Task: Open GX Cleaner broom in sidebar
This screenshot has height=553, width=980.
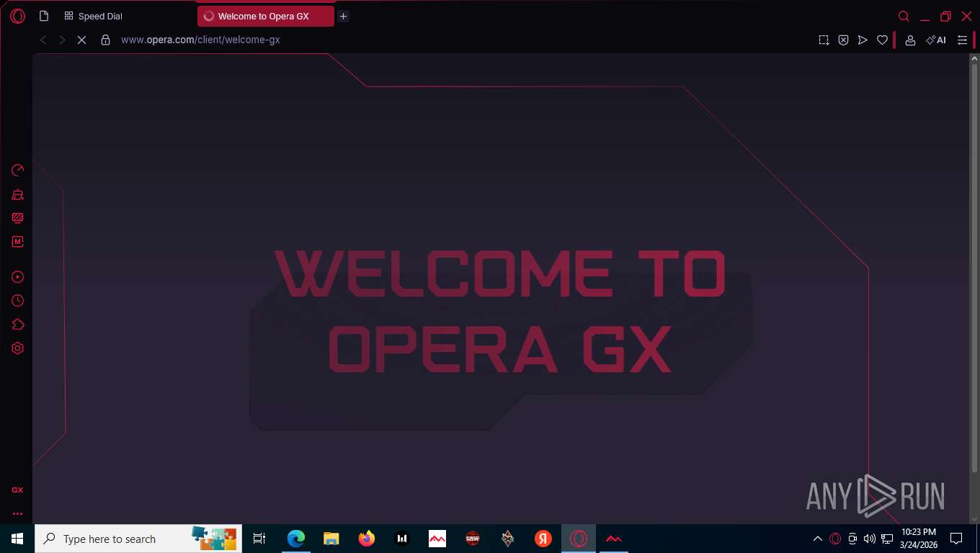Action: tap(18, 194)
